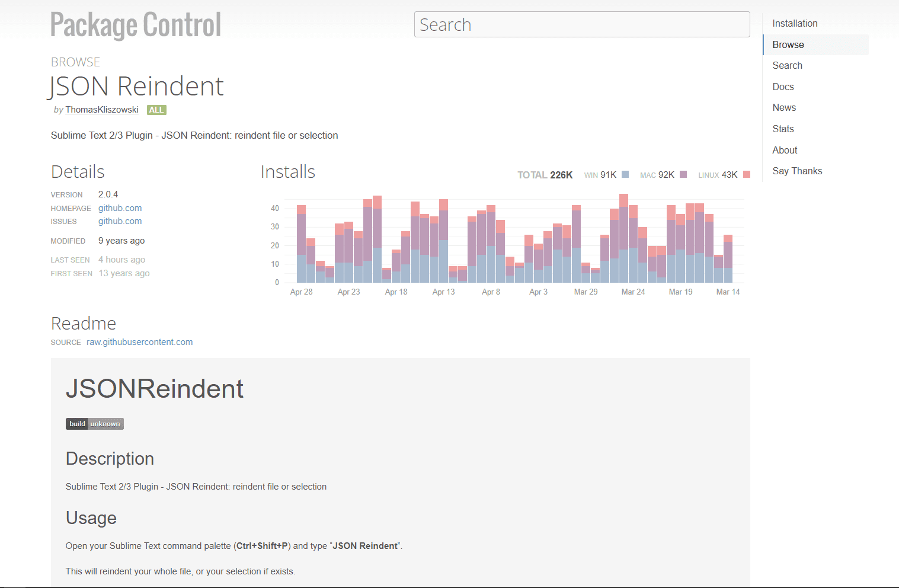Viewport: 899px width, 588px height.
Task: Expand the Details section
Action: coord(78,172)
